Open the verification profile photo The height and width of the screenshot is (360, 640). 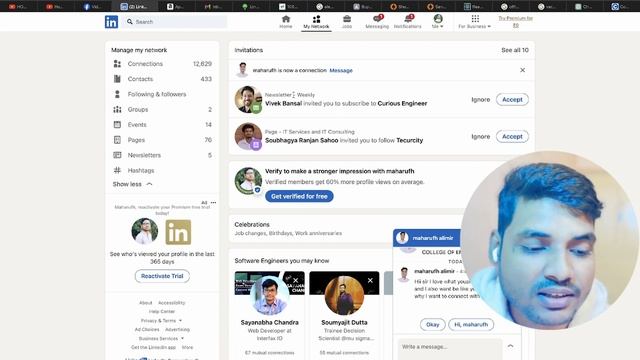pos(248,180)
